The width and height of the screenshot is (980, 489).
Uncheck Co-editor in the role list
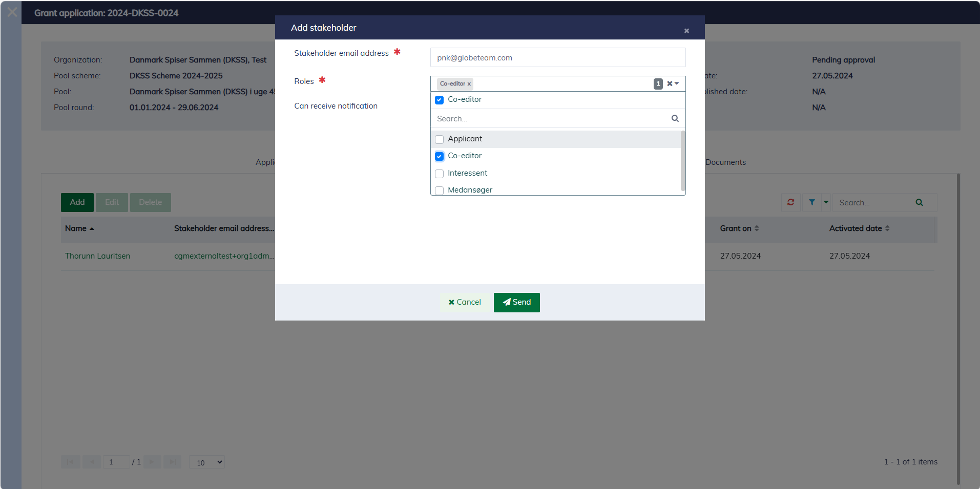tap(439, 156)
